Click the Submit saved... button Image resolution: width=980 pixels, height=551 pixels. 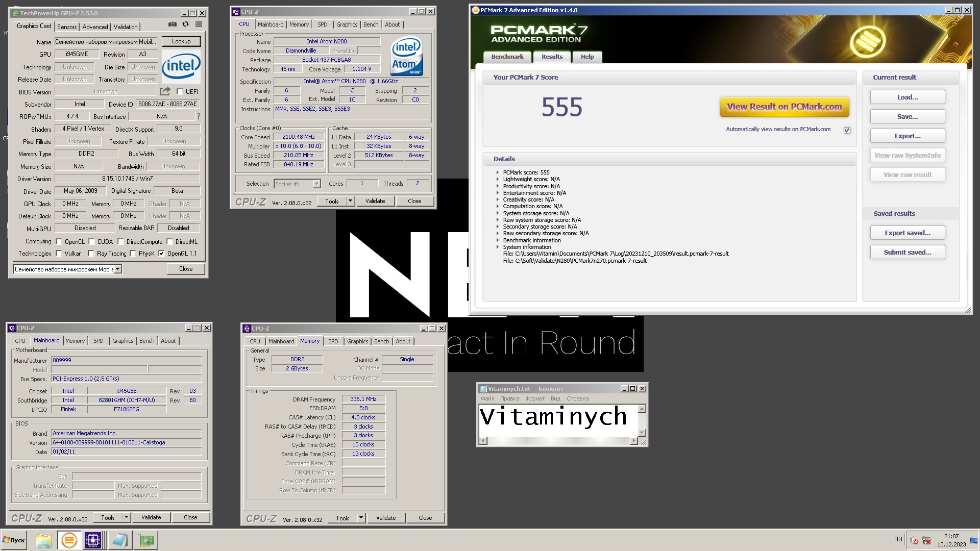point(908,253)
